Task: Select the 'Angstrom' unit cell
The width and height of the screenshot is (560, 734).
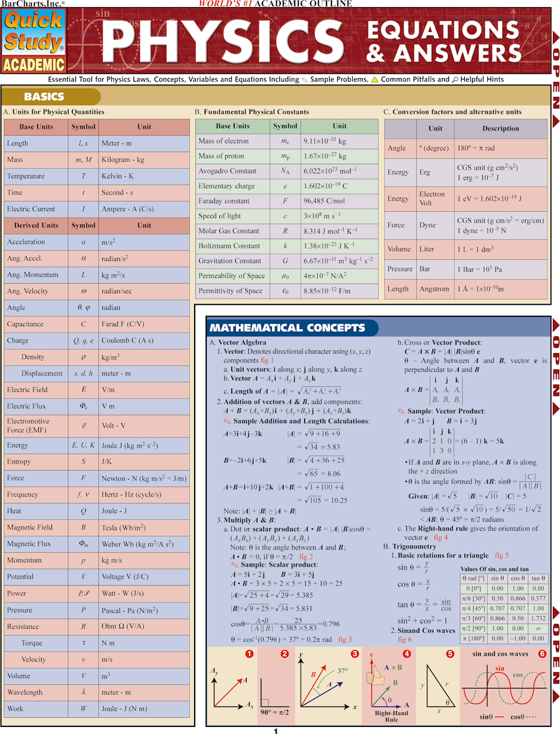Action: tap(435, 289)
